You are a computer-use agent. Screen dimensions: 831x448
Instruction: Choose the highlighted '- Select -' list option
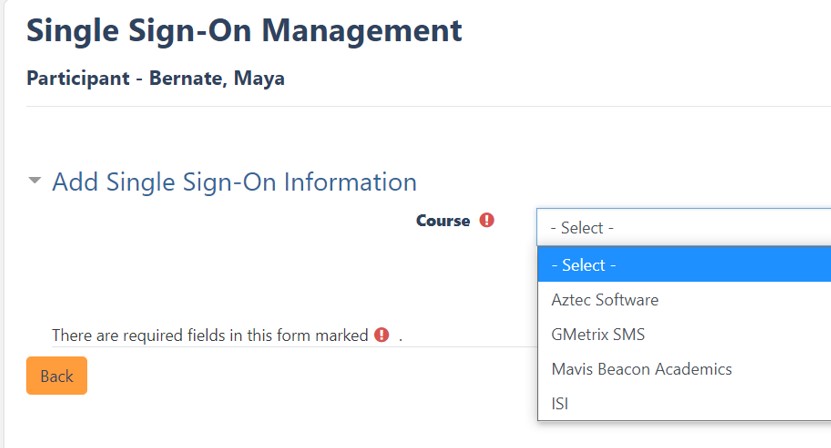point(683,265)
